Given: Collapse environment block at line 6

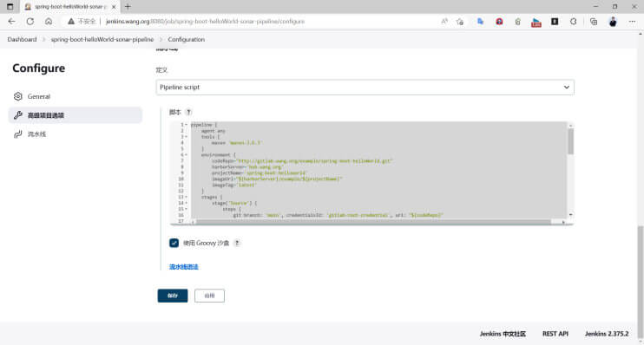Looking at the screenshot, I should click(186, 155).
